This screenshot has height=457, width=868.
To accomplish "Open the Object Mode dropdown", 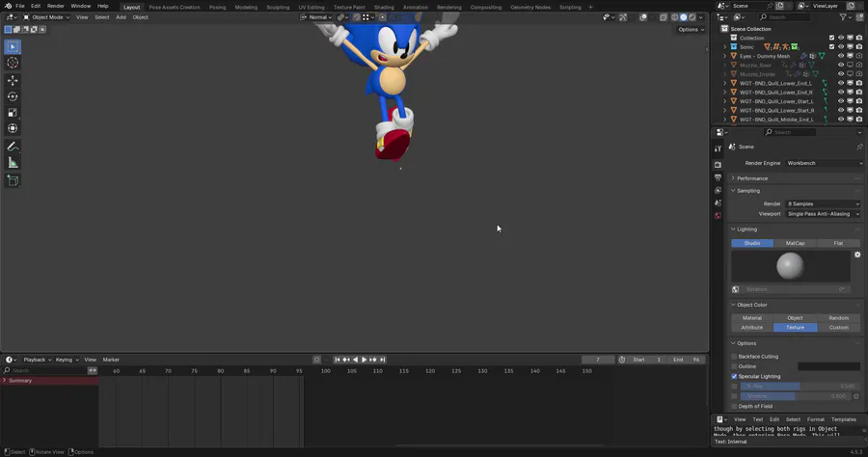I will tap(46, 17).
